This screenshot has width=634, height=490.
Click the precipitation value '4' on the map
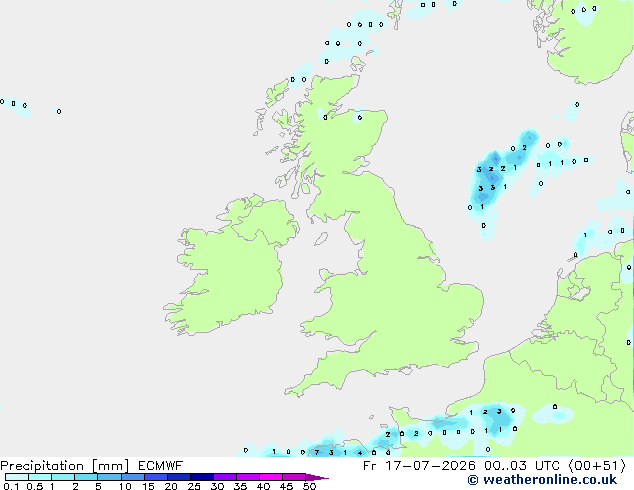(x=360, y=453)
